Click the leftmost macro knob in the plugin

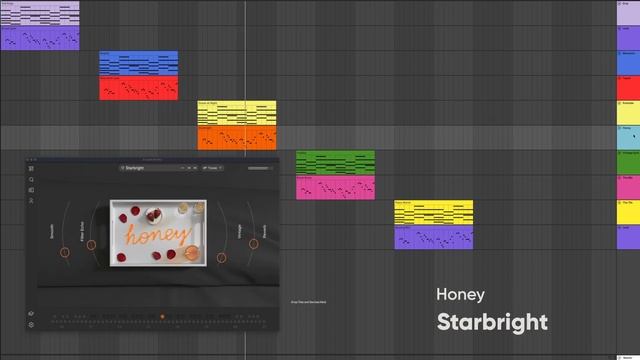[65, 252]
